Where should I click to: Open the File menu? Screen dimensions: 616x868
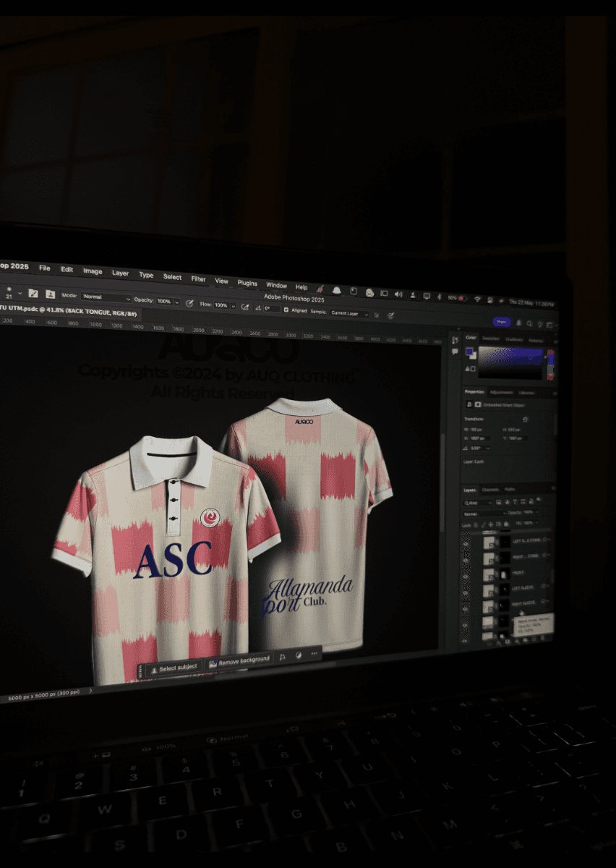45,268
